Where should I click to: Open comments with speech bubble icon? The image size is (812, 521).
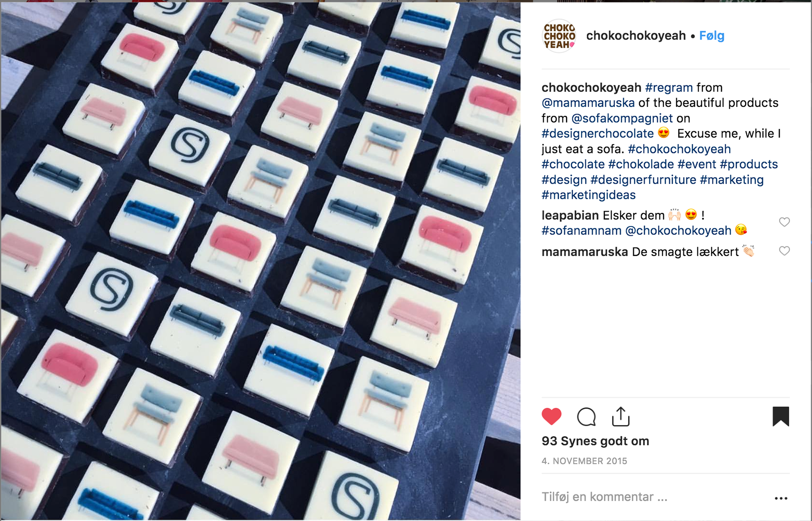(586, 417)
